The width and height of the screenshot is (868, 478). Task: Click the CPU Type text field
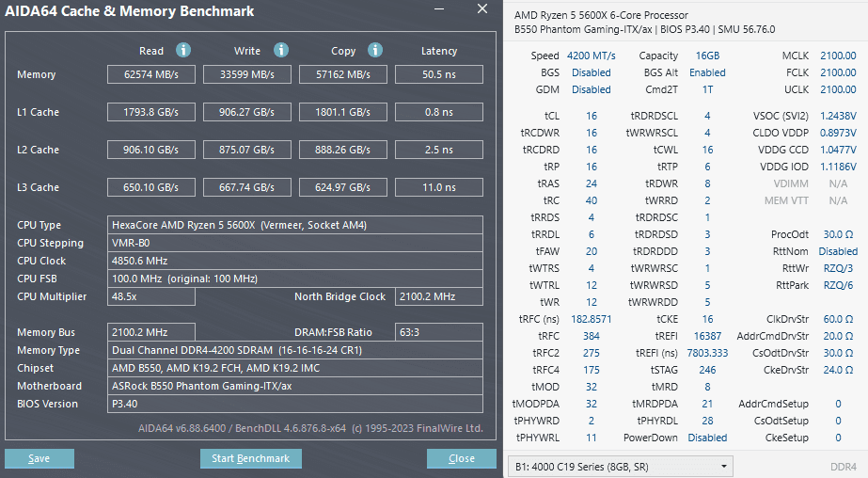coord(296,225)
